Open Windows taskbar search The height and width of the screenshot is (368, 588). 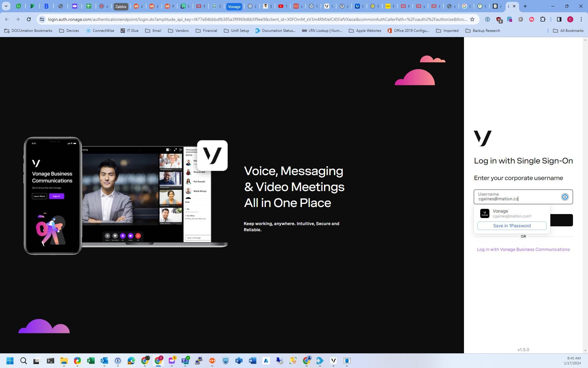[x=24, y=361]
